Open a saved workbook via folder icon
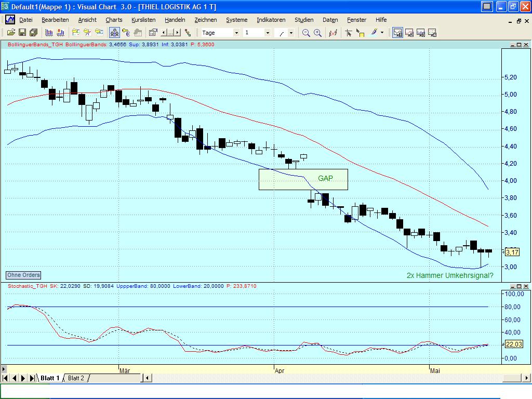Image resolution: width=532 pixels, height=399 pixels. (10, 32)
